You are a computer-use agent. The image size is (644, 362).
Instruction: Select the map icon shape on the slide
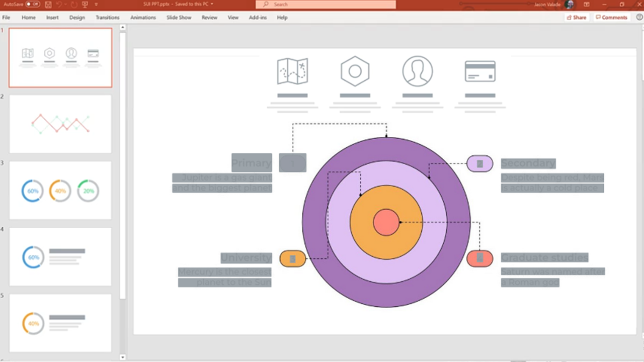292,70
